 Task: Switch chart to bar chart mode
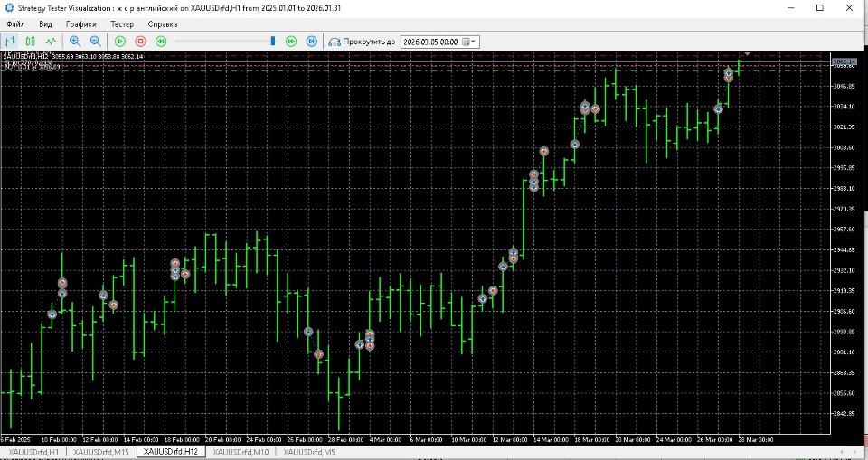[10, 41]
